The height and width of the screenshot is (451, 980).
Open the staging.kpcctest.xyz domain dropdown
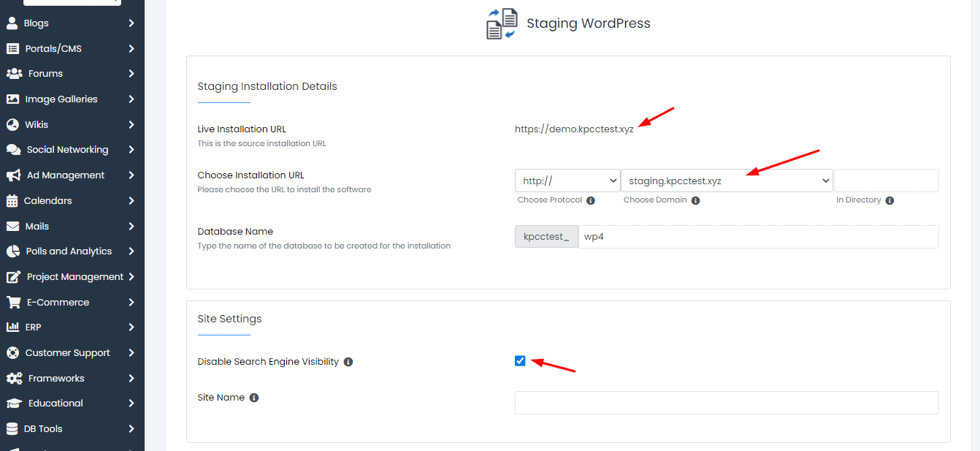click(726, 181)
